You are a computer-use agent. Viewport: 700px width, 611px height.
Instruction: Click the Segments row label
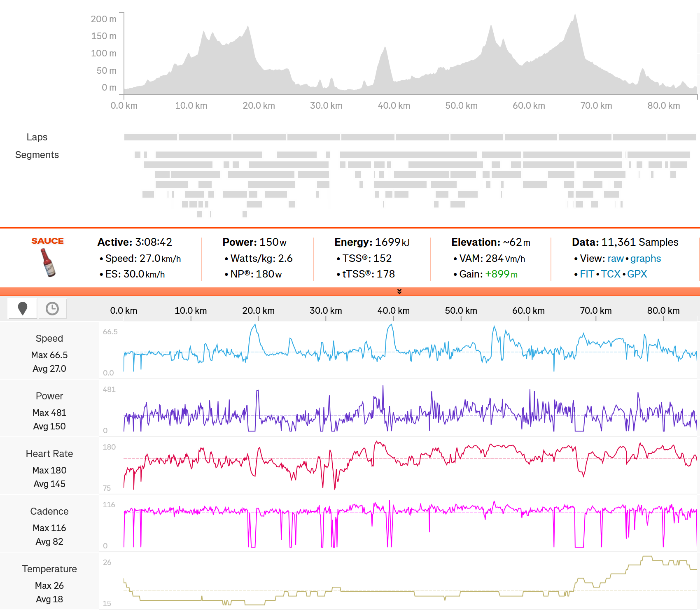click(37, 155)
